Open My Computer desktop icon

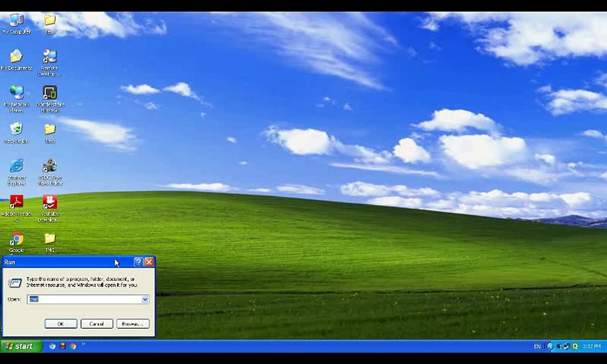click(x=16, y=24)
